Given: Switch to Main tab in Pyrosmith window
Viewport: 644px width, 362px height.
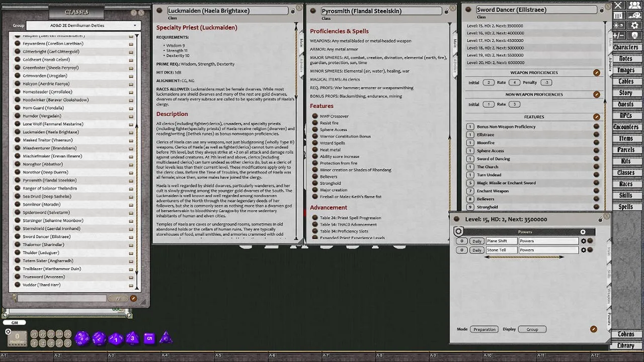Looking at the screenshot, I should click(x=455, y=43).
